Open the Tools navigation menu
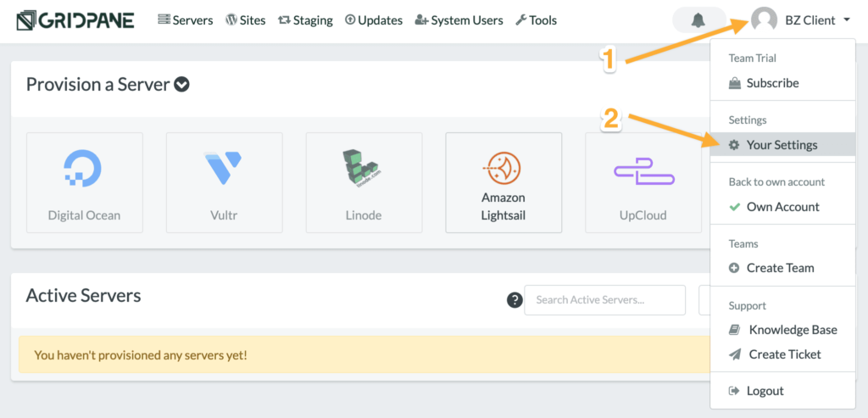Viewport: 868px width, 418px height. point(536,20)
